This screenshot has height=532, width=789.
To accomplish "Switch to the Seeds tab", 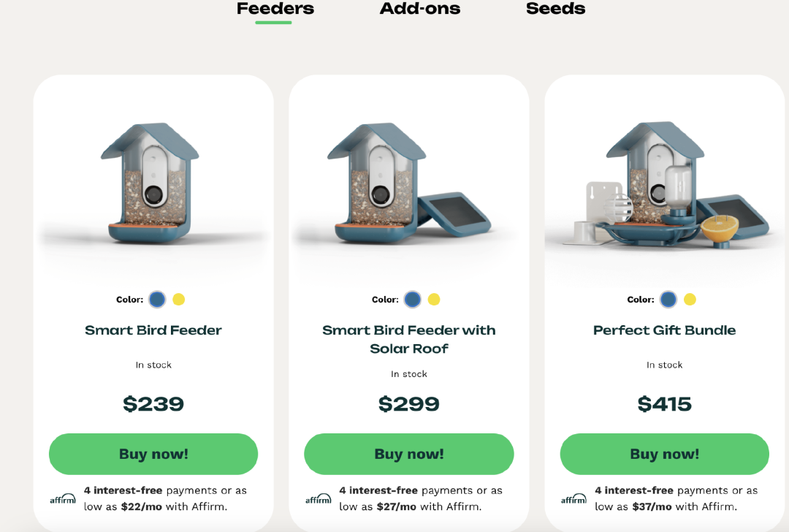I will [555, 9].
